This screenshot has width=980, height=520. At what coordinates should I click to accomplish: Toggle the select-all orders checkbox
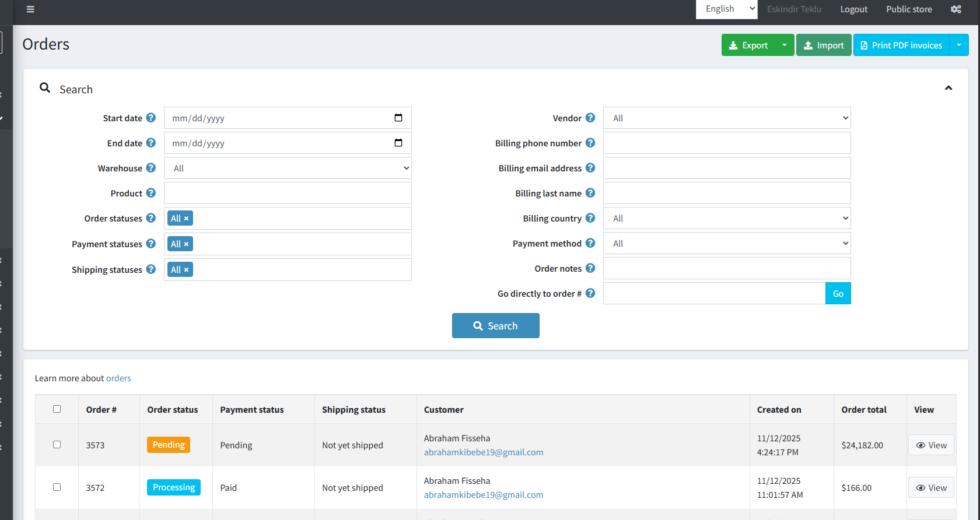(x=57, y=409)
